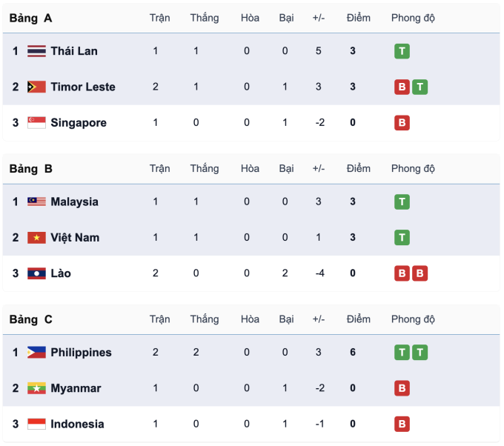
Task: Click the Phong độ header in Bảng C
Action: pos(413,319)
